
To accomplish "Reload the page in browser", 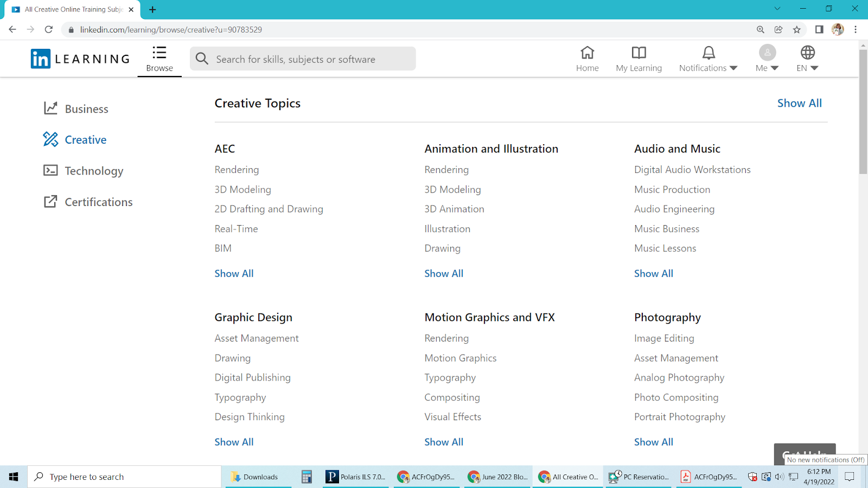I will tap(49, 30).
